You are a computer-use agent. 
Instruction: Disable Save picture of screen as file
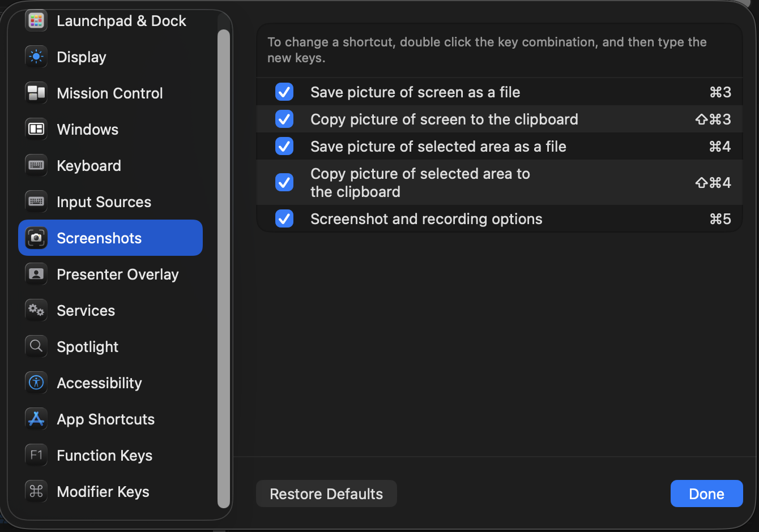284,92
